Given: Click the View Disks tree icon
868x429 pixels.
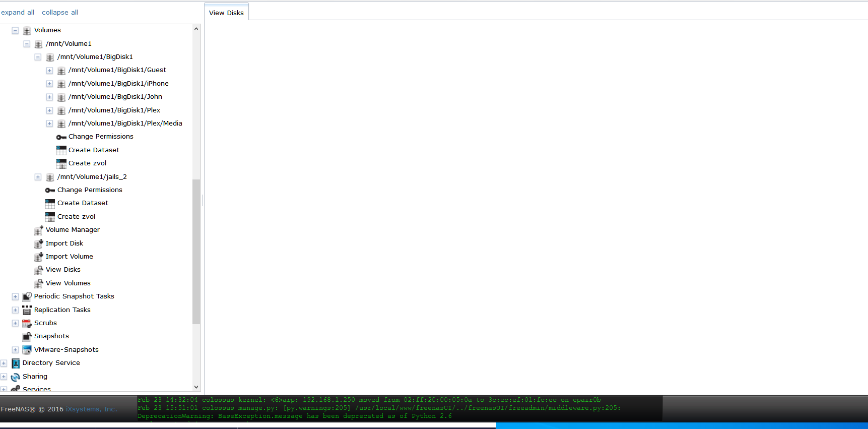Looking at the screenshot, I should pos(38,270).
